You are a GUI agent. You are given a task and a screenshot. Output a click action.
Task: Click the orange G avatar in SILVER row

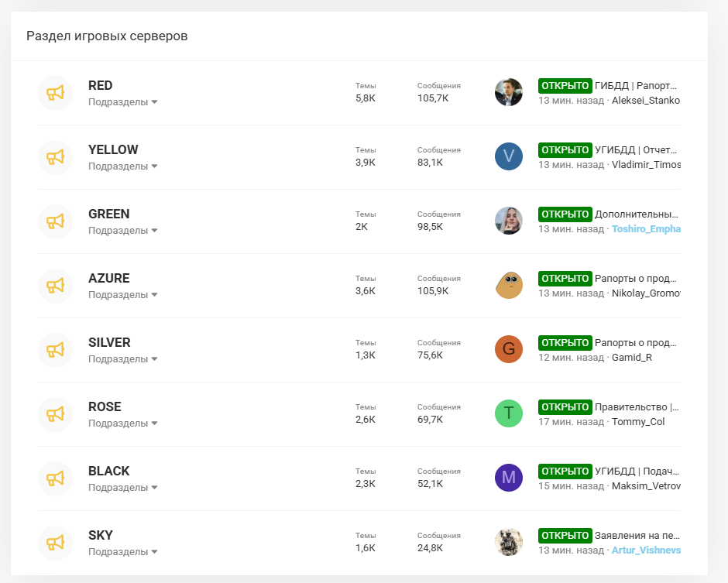[x=508, y=350]
